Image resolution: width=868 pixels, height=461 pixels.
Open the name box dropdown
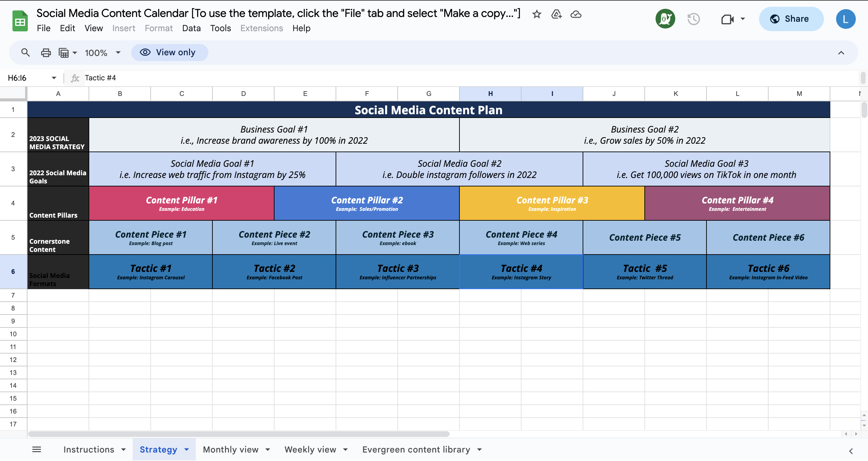click(x=54, y=78)
